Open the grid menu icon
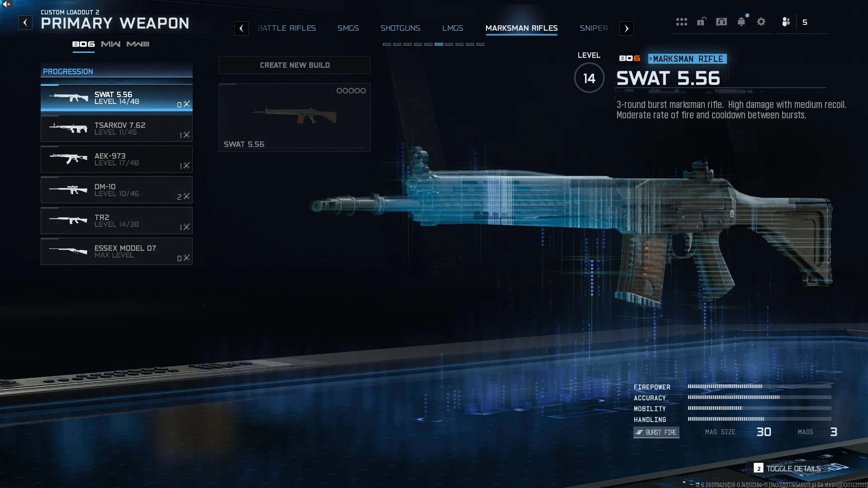The image size is (868, 488). point(681,22)
